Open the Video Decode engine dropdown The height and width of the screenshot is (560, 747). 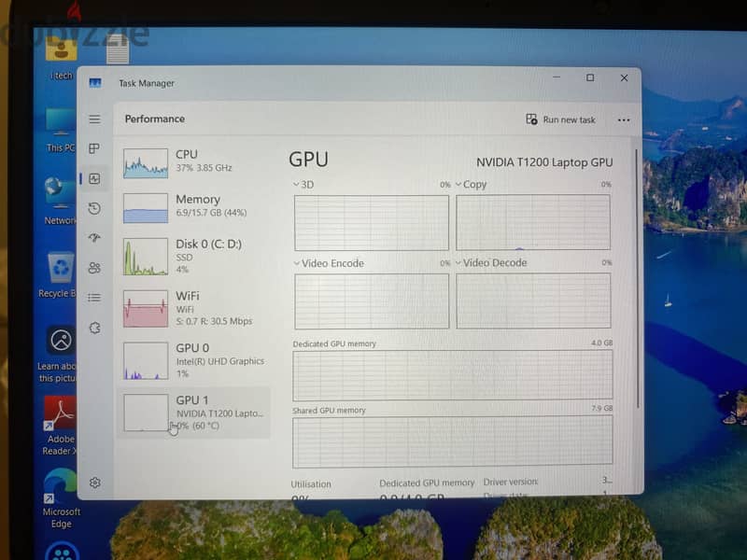(x=491, y=263)
